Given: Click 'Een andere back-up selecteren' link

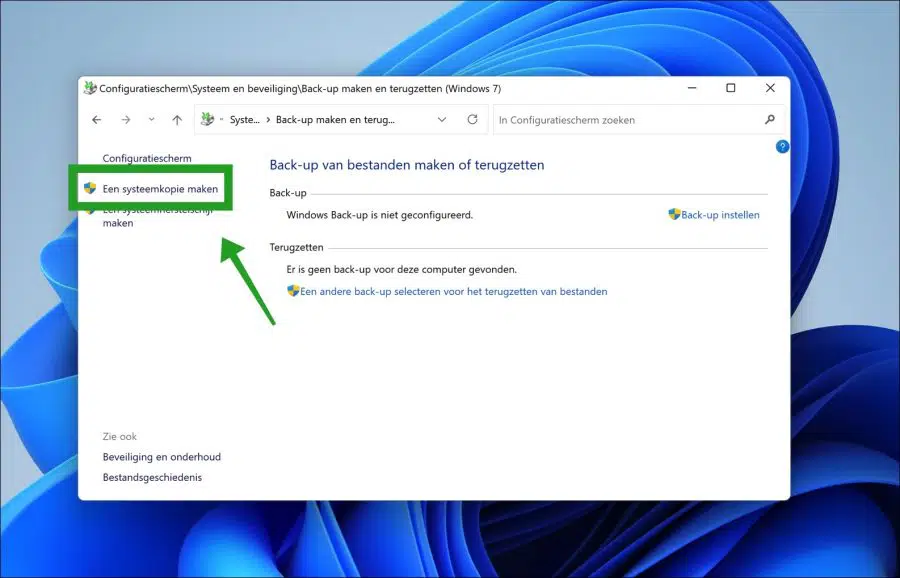Looking at the screenshot, I should tap(453, 292).
